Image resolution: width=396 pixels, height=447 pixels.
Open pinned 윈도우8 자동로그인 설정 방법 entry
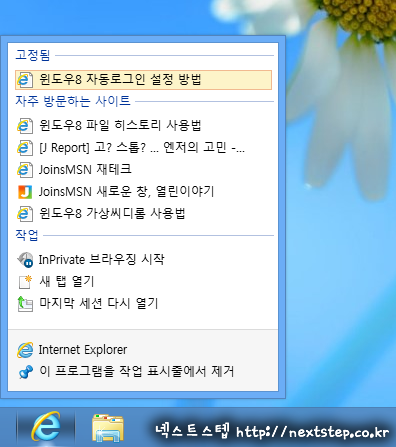point(143,80)
